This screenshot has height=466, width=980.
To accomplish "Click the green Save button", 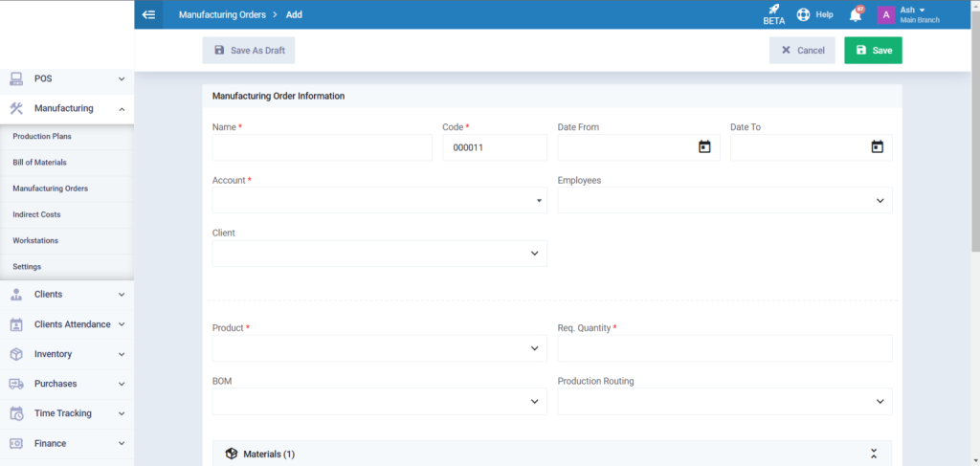I will pos(873,51).
